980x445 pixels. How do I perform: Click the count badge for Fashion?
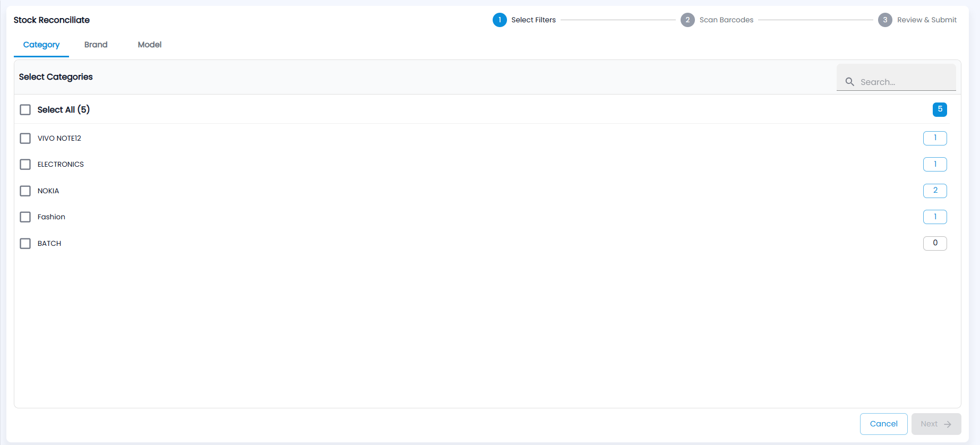[935, 217]
